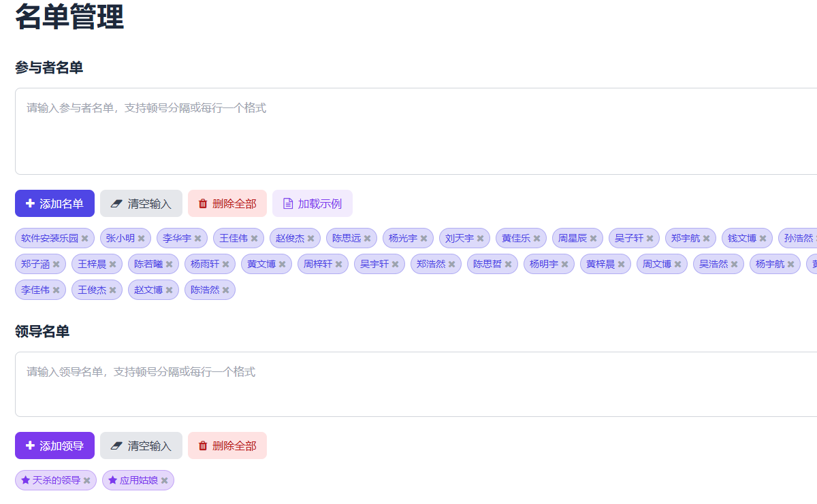817x504 pixels.
Task: Load sample names with 加载示例
Action: 312,203
